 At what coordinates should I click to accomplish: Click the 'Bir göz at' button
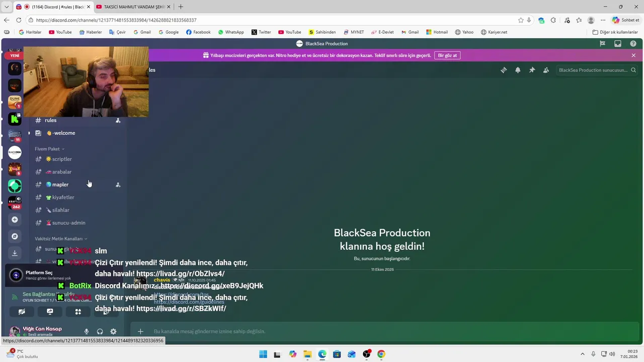tap(447, 55)
